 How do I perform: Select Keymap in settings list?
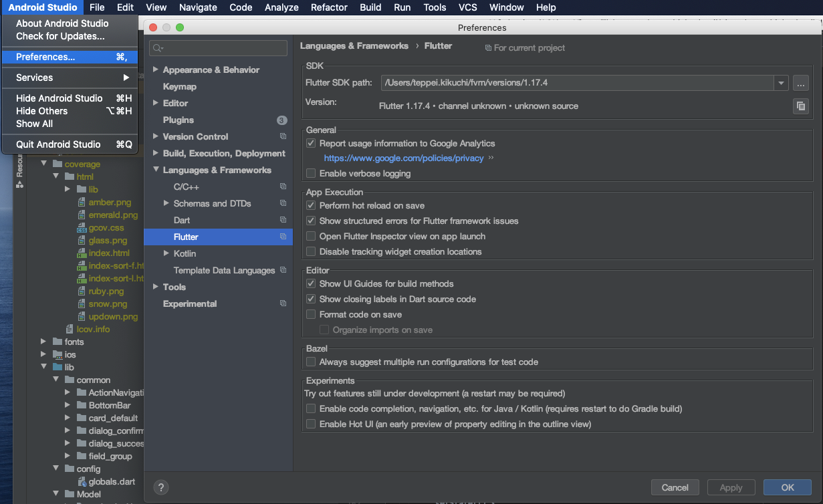pos(180,86)
